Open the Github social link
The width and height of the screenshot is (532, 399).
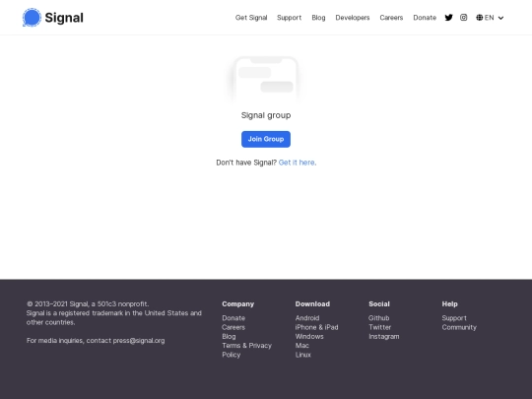tap(378, 318)
